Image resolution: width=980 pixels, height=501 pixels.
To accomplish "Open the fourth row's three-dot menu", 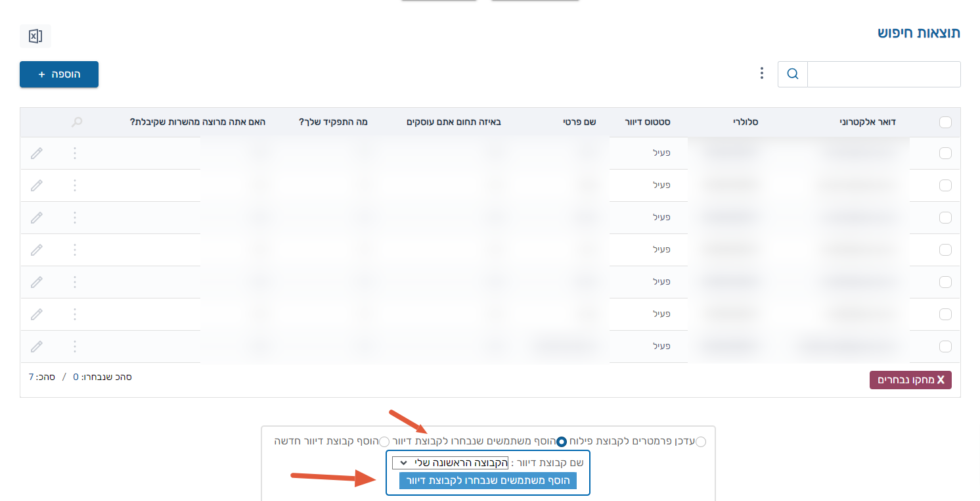I will pyautogui.click(x=74, y=250).
